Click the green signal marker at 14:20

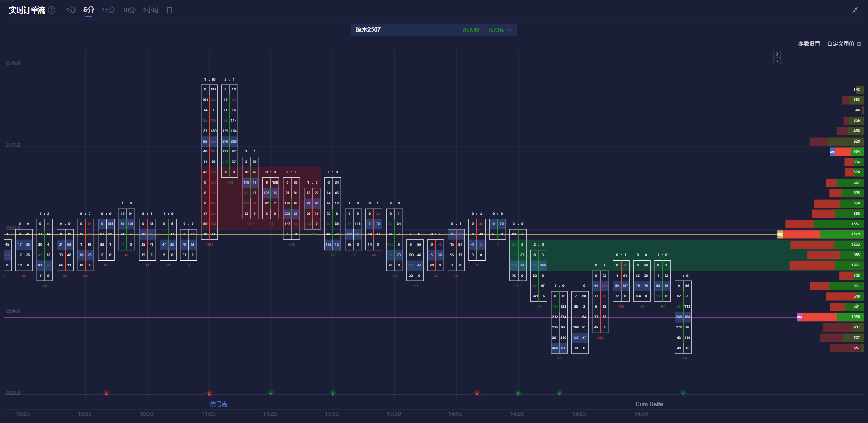coord(518,394)
